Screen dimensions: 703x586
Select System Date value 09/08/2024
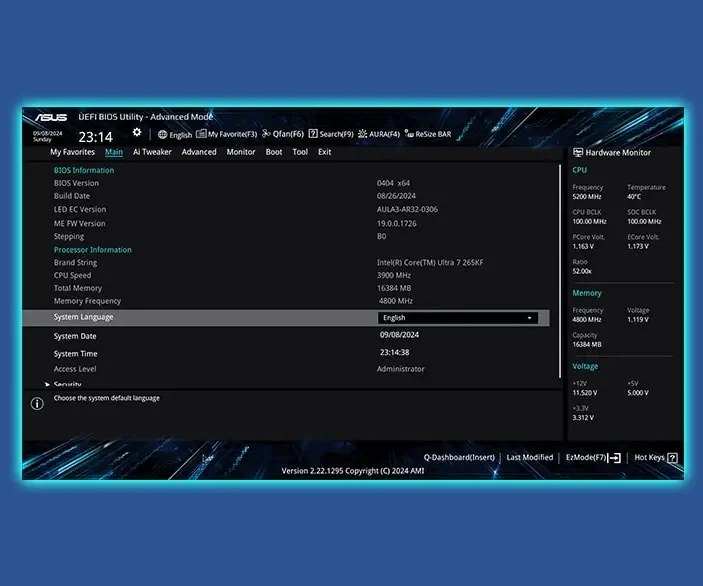[399, 335]
